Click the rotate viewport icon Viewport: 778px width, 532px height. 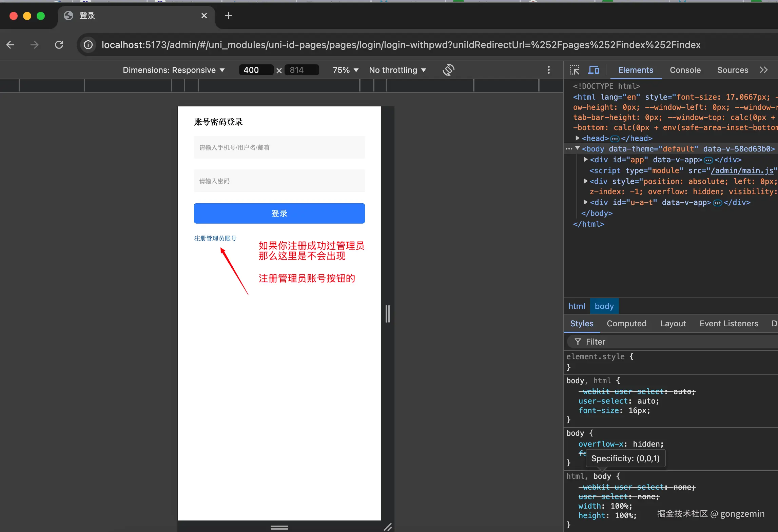tap(448, 70)
